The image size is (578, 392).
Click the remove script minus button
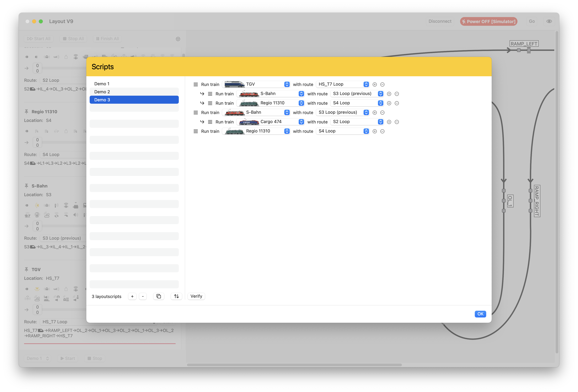tap(143, 296)
